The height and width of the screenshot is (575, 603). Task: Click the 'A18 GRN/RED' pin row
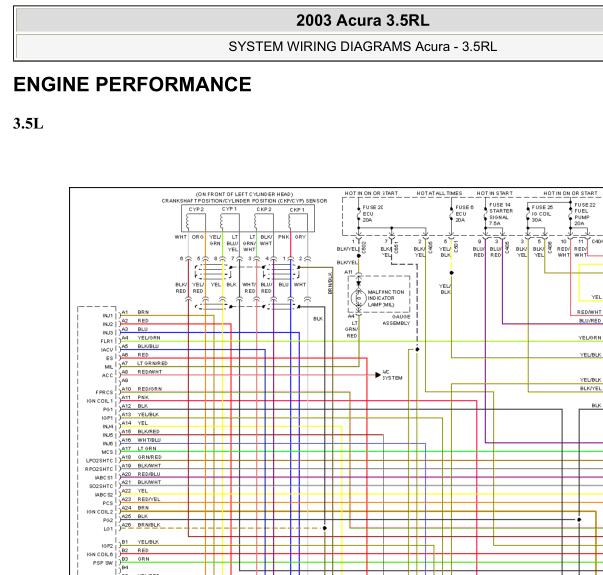[x=142, y=457]
